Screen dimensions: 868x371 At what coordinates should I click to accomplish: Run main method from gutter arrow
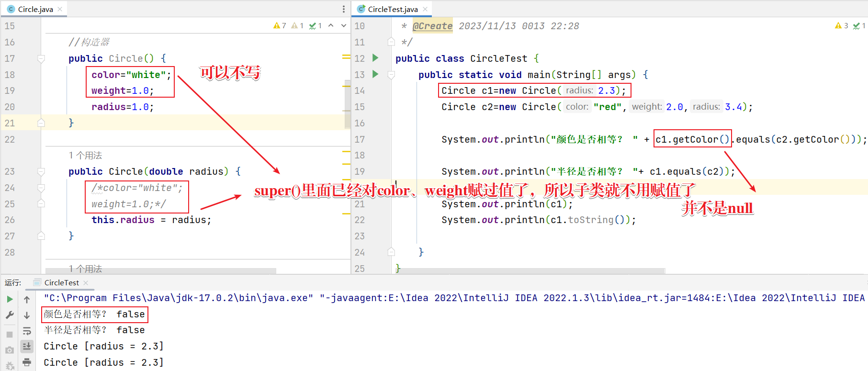coord(375,74)
